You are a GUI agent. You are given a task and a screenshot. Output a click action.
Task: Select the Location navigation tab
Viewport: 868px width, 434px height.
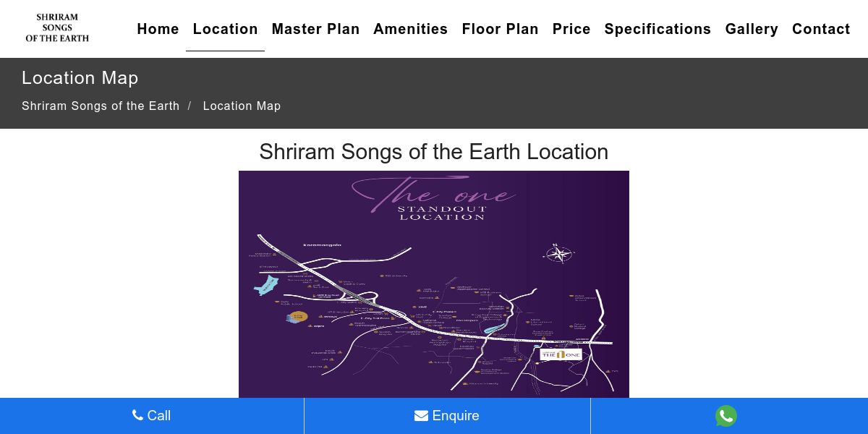point(225,29)
